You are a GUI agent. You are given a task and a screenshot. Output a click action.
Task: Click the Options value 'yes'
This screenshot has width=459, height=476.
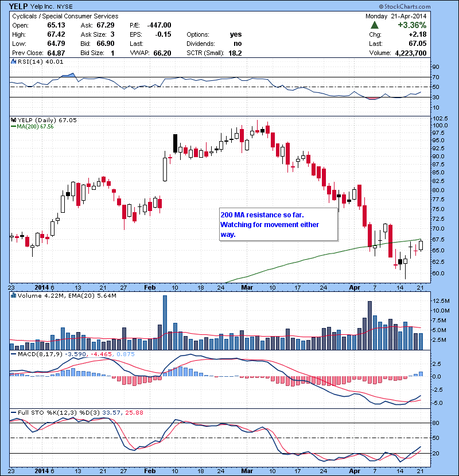236,34
